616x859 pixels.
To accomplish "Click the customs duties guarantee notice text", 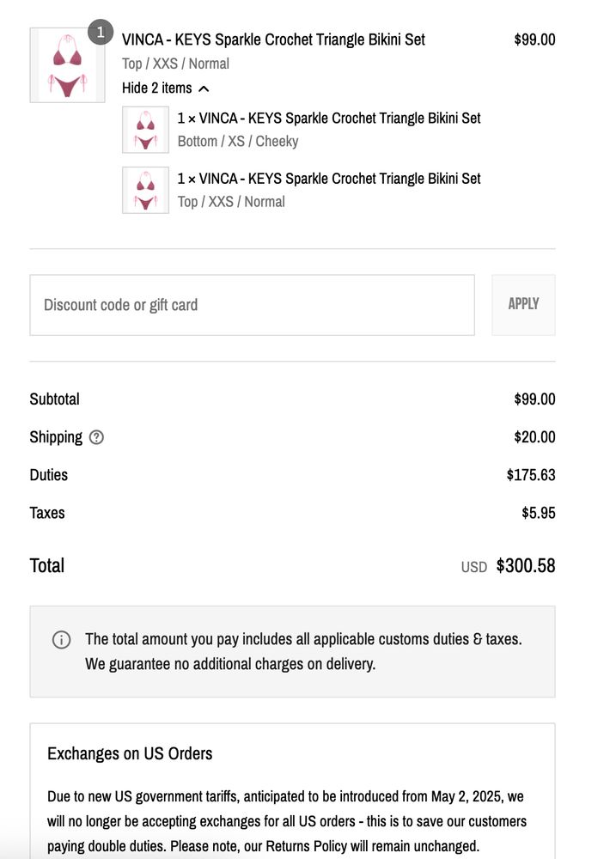I will 303,651.
